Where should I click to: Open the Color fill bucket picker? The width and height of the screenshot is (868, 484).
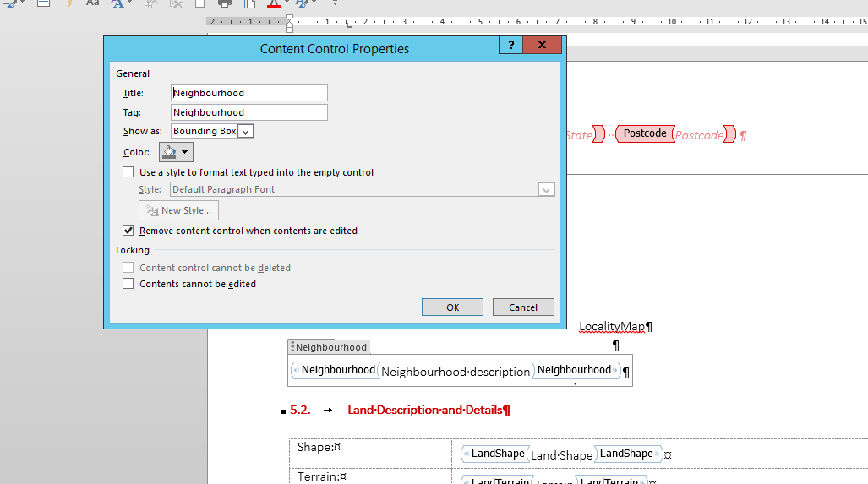tap(176, 152)
